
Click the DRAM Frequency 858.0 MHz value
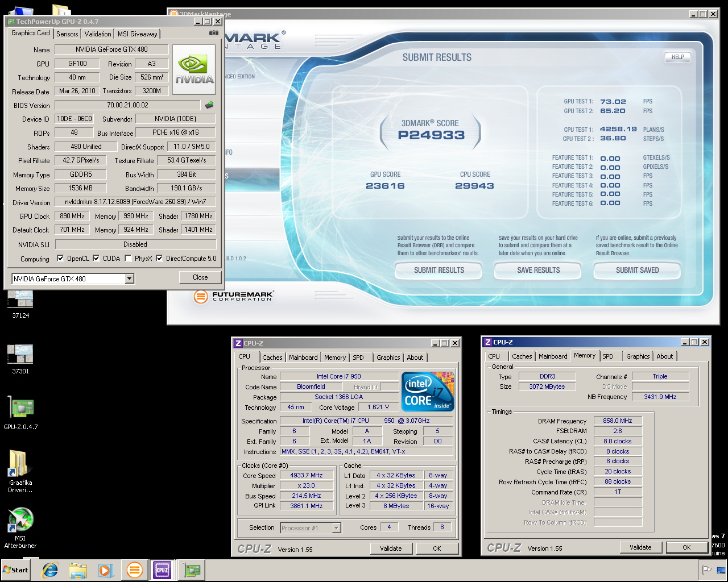618,421
